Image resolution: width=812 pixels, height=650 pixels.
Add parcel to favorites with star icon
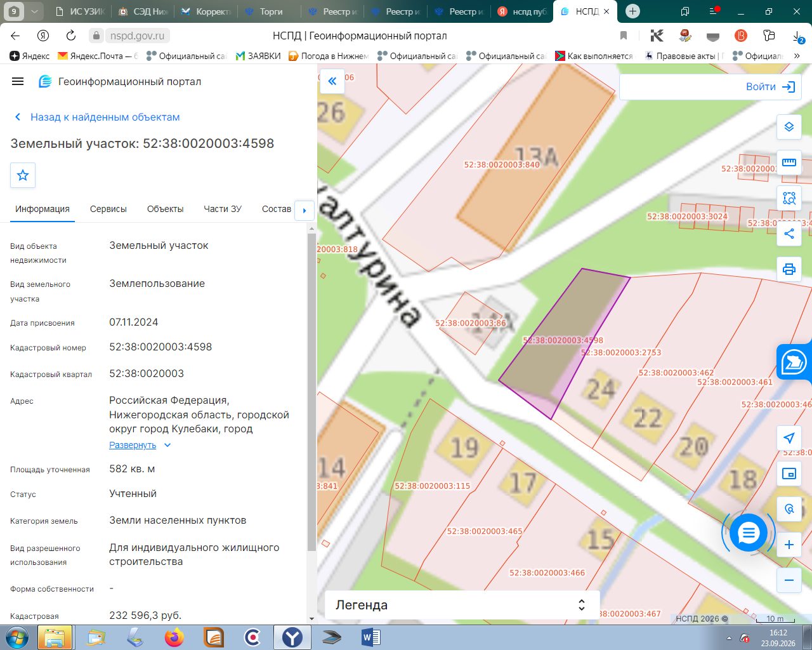[x=23, y=175]
